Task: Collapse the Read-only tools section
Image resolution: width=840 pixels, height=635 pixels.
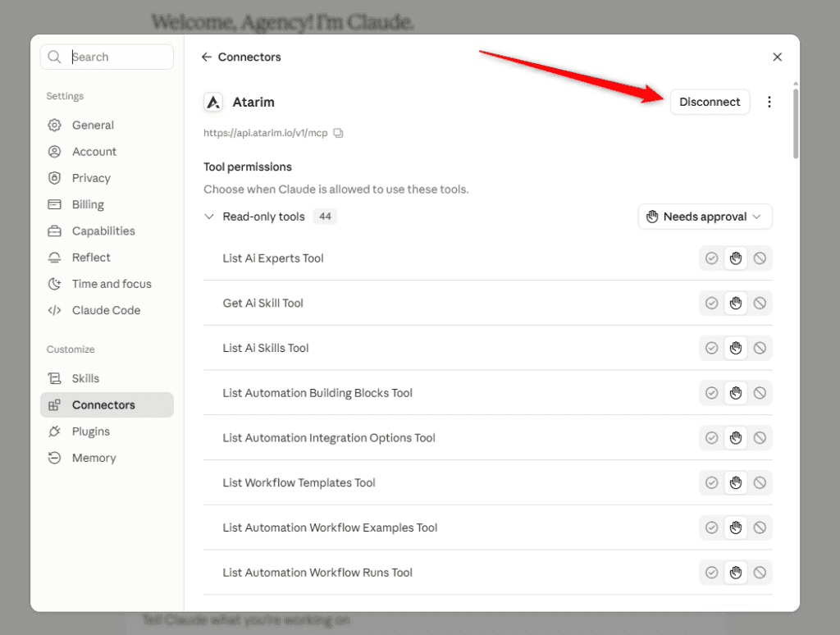Action: [x=209, y=217]
